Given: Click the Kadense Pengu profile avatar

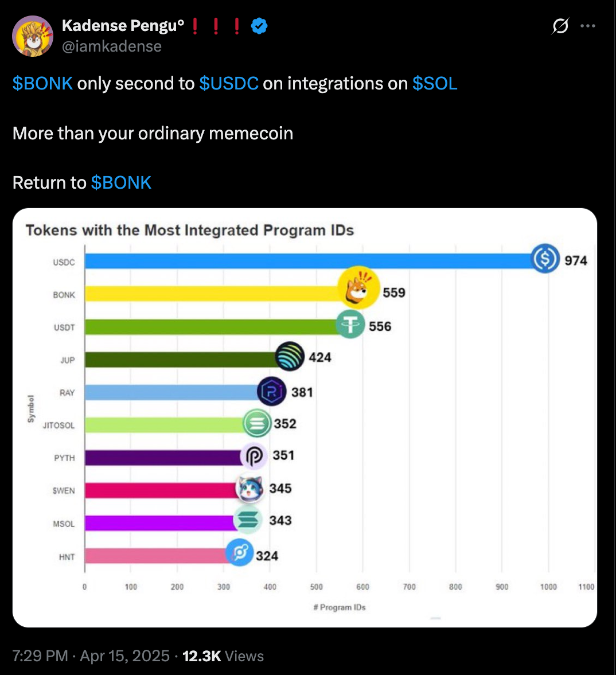Looking at the screenshot, I should coord(33,36).
